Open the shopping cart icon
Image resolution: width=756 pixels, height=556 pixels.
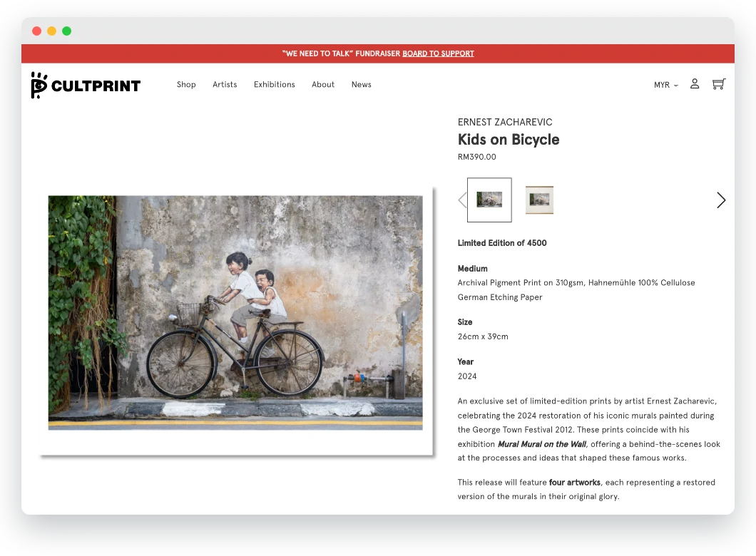click(x=718, y=84)
